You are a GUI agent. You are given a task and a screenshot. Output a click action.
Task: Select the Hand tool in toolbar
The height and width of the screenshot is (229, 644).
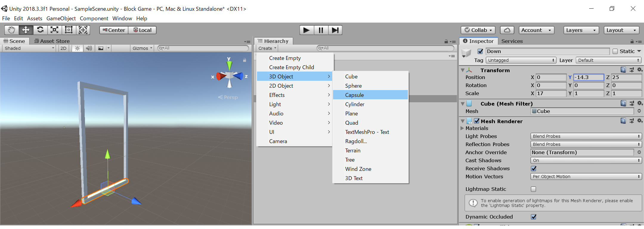11,30
